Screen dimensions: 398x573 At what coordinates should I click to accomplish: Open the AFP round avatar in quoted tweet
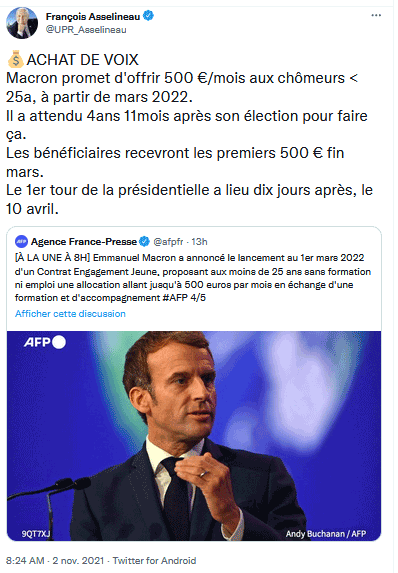click(x=21, y=242)
